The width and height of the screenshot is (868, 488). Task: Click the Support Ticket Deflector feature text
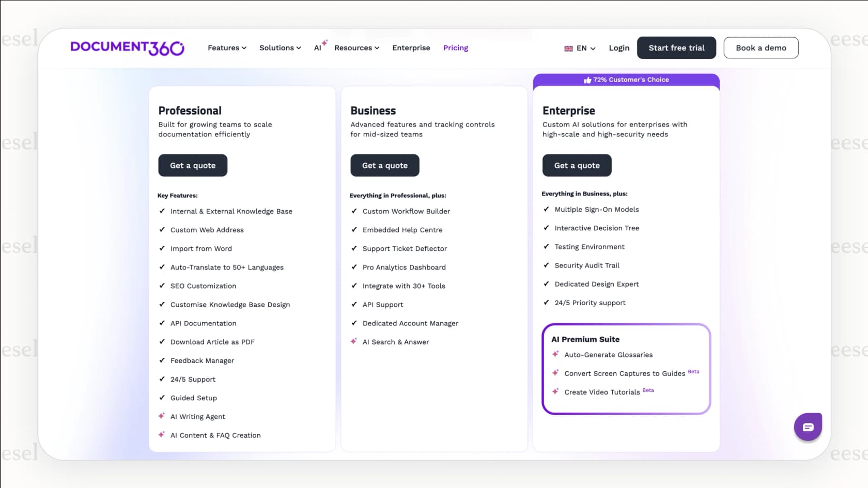(x=405, y=248)
